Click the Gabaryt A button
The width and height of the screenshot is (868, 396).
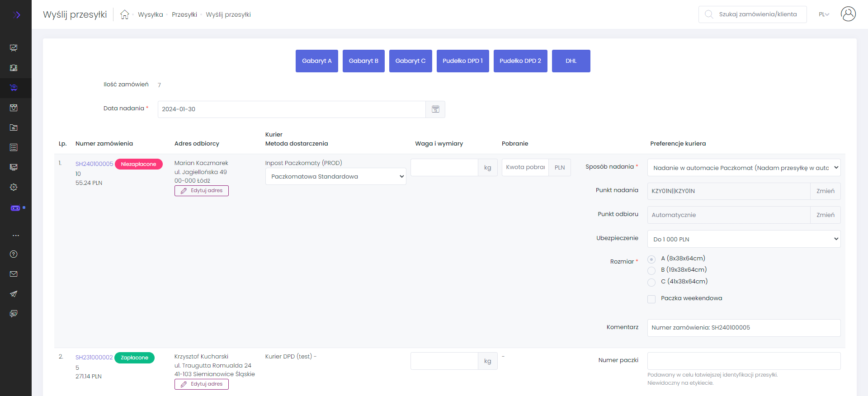(316, 61)
